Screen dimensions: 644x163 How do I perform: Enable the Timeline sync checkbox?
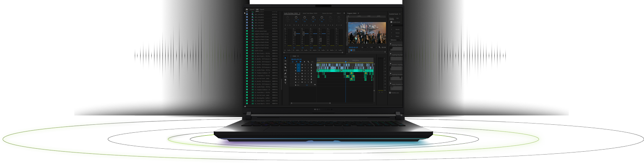click(x=390, y=92)
